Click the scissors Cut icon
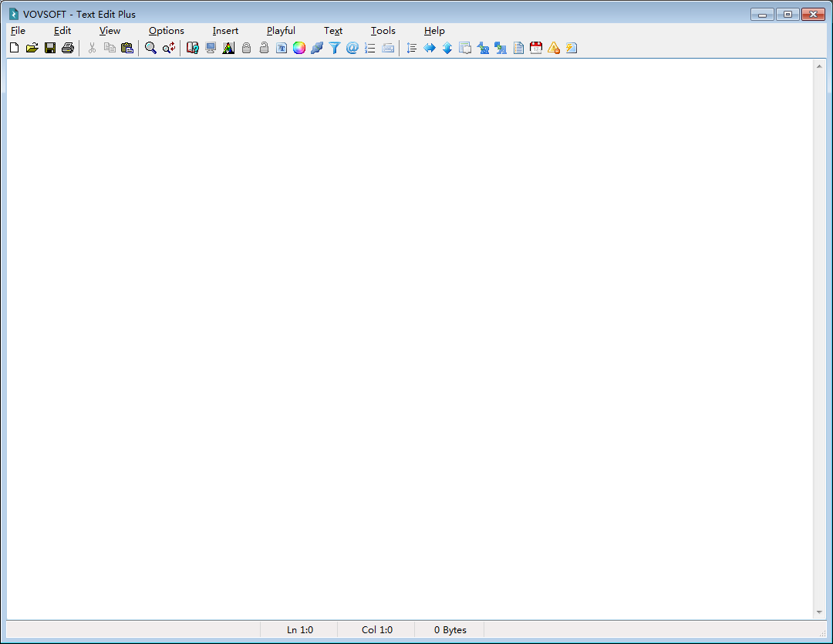The width and height of the screenshot is (833, 644). 92,48
